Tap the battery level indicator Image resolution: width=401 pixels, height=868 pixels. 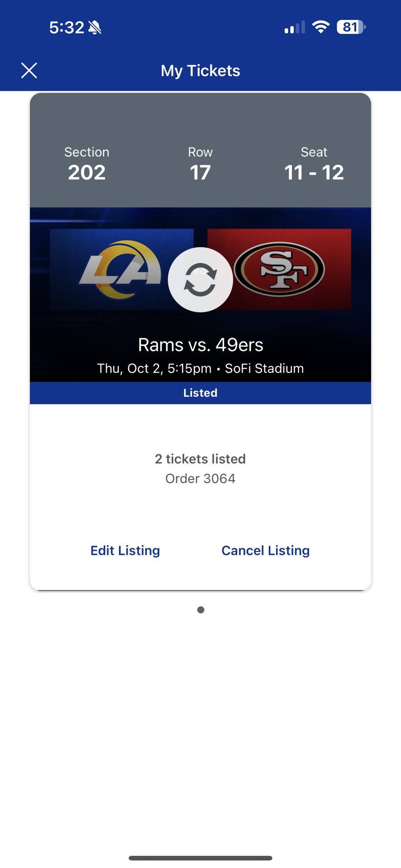[x=351, y=27]
